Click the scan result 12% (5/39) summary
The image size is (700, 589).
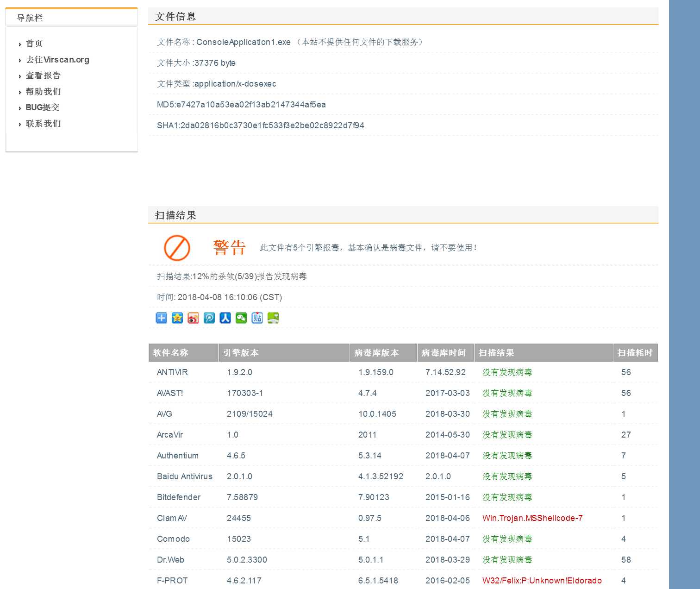coord(232,276)
